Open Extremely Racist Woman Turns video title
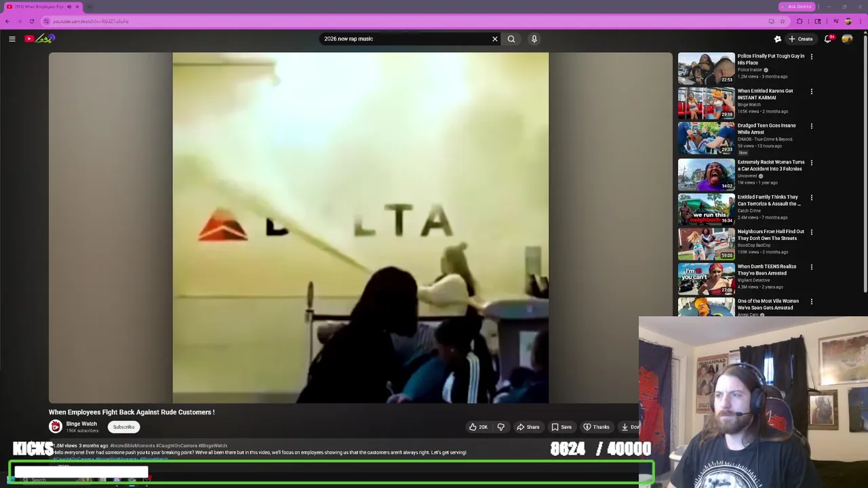 point(771,165)
